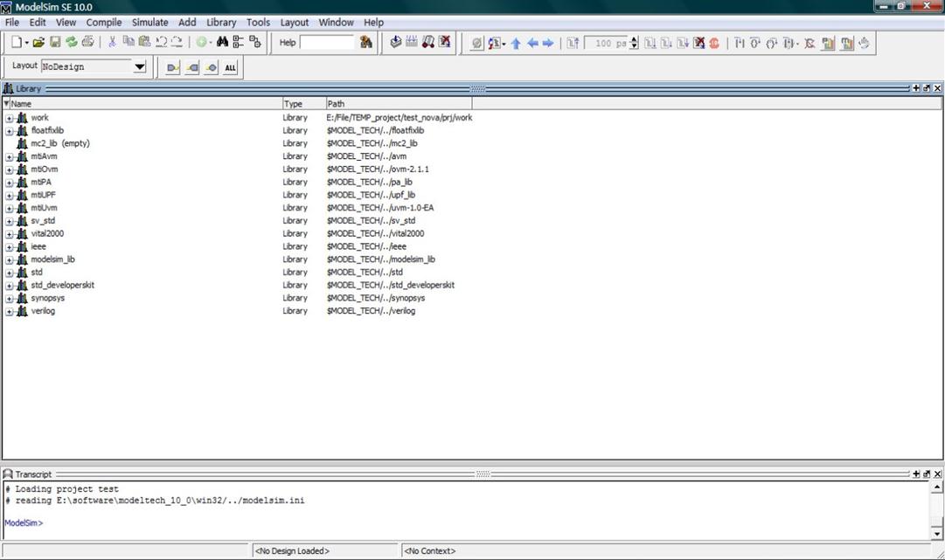This screenshot has height=560, width=945.
Task: Click the blue left arrow icon
Action: point(532,44)
